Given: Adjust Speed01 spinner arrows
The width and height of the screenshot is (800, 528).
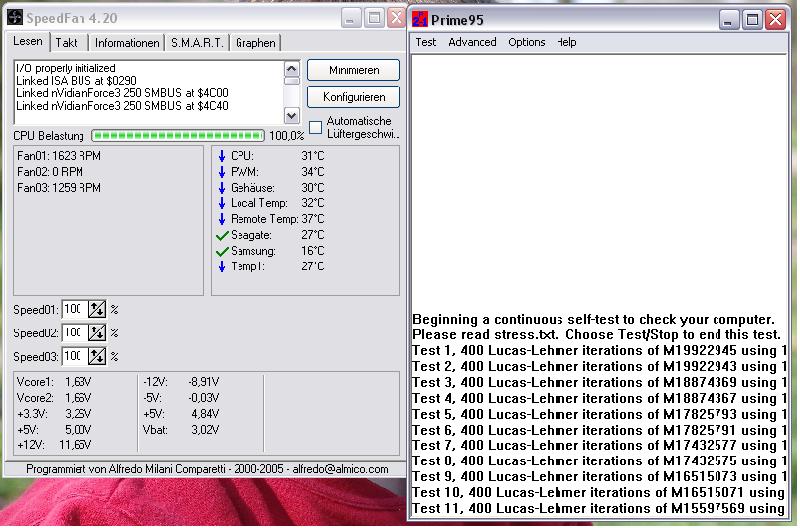Looking at the screenshot, I should (97, 310).
